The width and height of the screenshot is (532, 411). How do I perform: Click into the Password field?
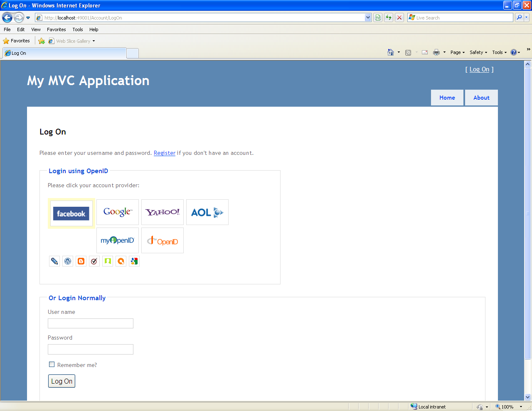click(91, 349)
